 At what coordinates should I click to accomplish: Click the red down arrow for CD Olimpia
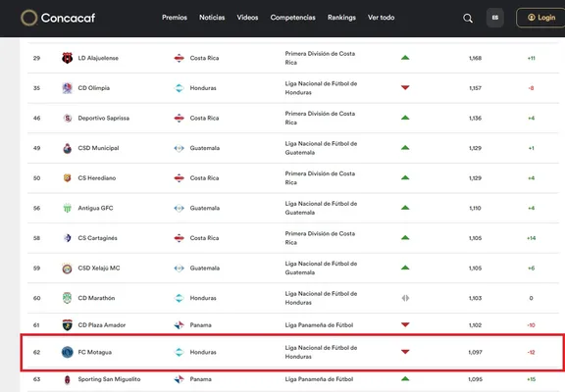[x=405, y=87]
